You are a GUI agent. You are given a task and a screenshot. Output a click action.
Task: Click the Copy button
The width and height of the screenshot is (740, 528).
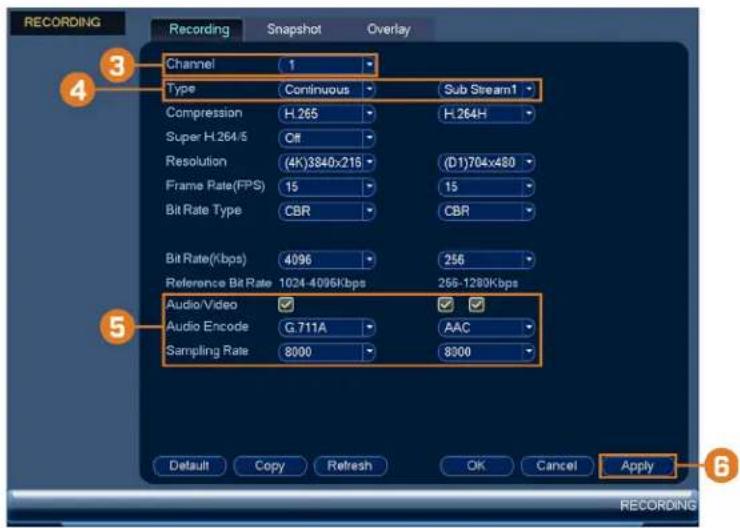point(269,466)
